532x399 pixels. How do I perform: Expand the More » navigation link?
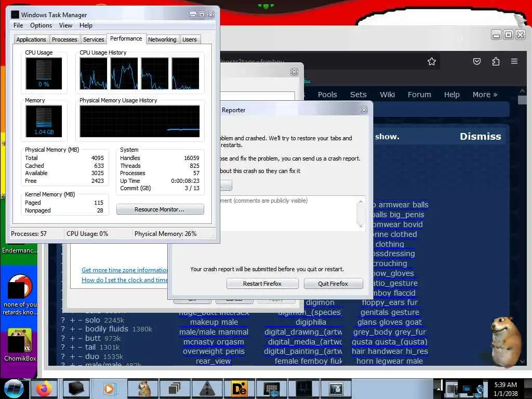pyautogui.click(x=485, y=95)
